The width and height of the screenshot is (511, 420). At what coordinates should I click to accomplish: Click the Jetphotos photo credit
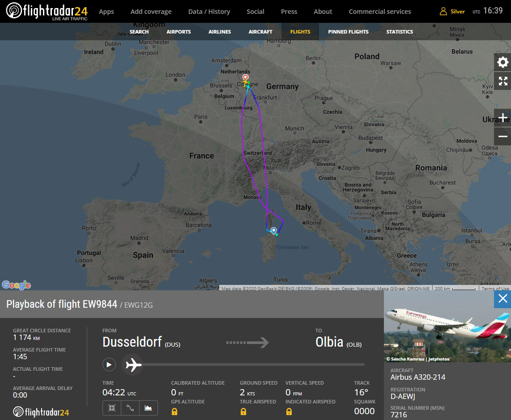[x=417, y=359]
